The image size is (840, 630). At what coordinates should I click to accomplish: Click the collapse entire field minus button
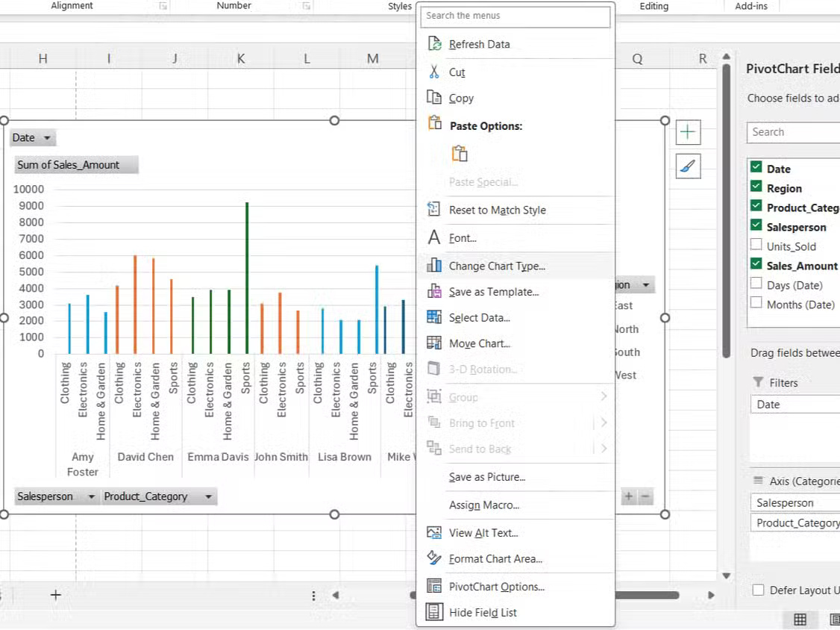coord(645,496)
